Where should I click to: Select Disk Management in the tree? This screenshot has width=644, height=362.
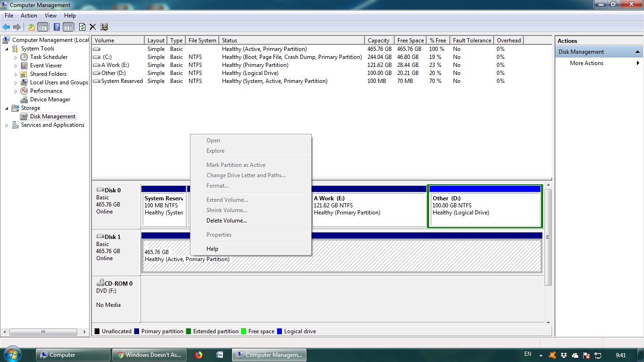coord(52,116)
